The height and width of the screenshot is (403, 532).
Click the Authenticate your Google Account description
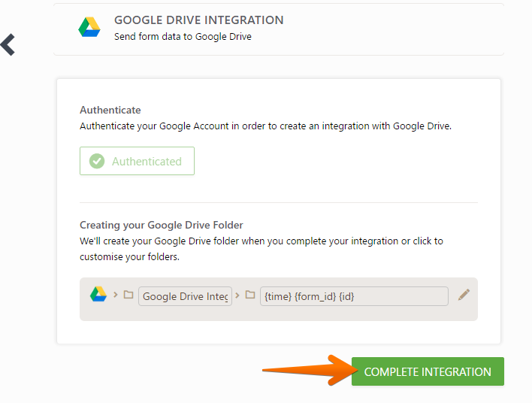click(266, 126)
